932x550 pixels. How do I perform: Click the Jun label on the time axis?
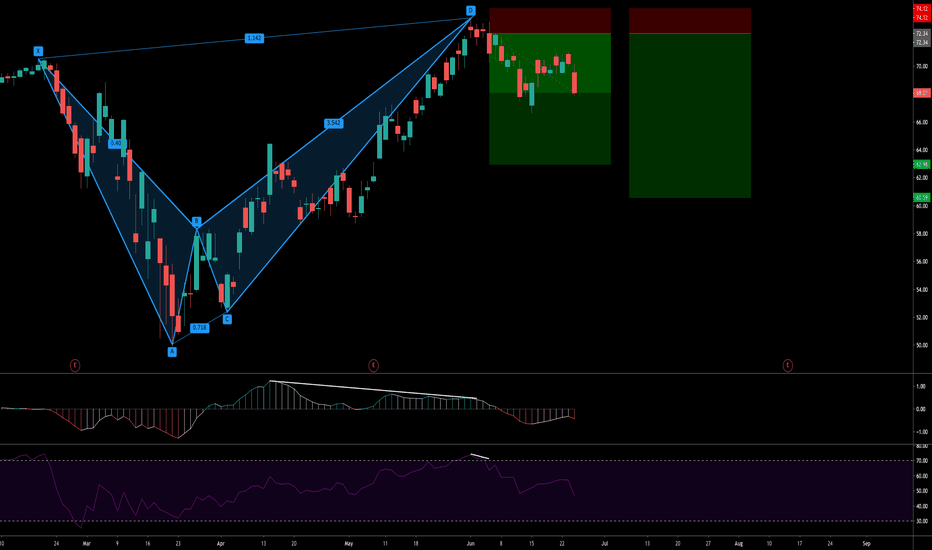470,543
